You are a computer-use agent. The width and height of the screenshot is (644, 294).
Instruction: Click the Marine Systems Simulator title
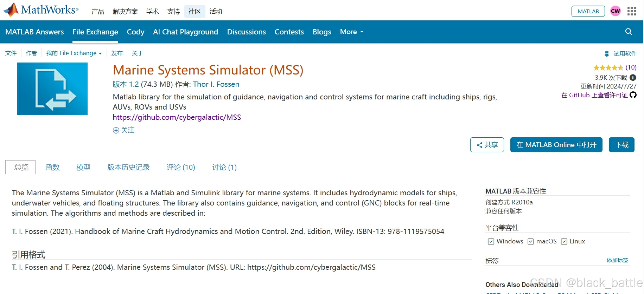point(208,70)
